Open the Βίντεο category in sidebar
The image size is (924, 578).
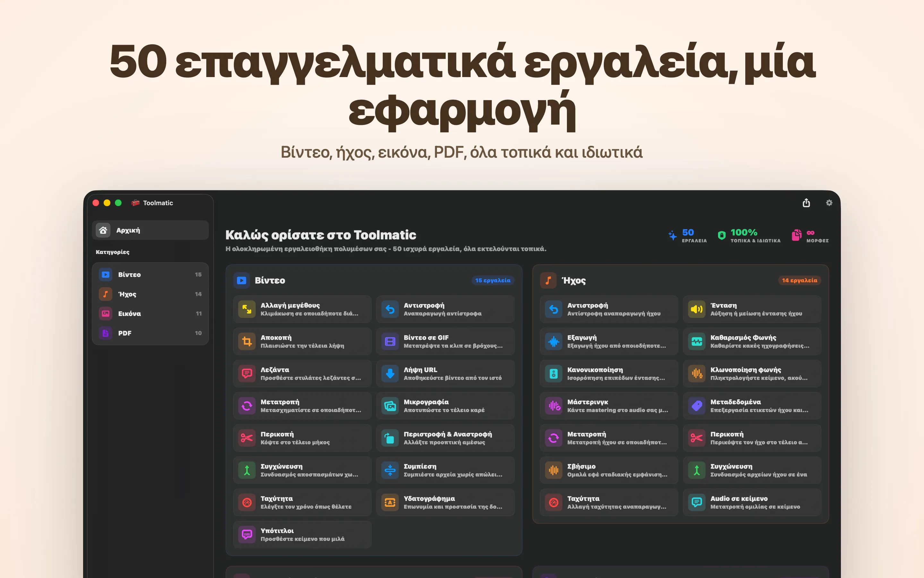point(150,275)
